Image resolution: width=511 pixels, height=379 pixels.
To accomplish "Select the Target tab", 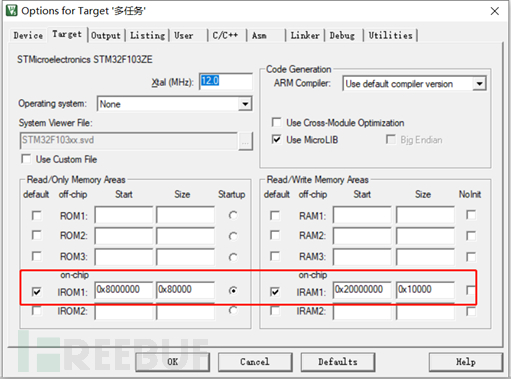I will pos(67,34).
